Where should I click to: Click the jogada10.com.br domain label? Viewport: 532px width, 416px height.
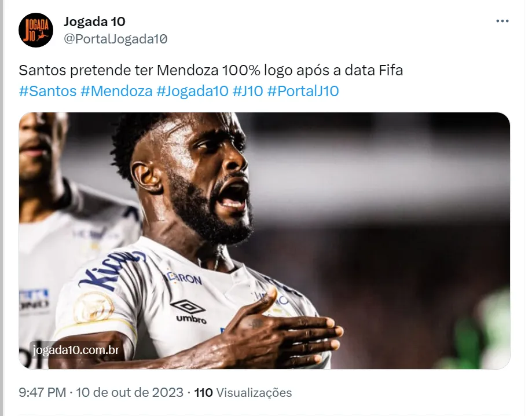[x=76, y=350]
